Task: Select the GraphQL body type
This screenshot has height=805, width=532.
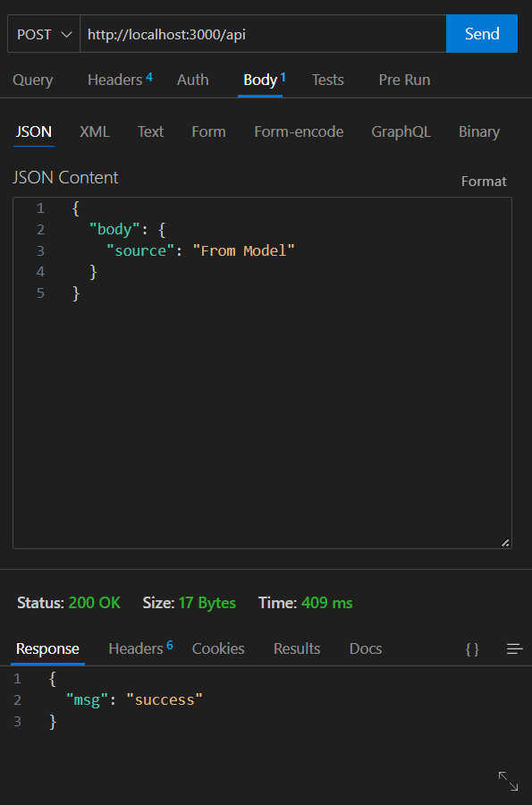Action: [x=401, y=132]
